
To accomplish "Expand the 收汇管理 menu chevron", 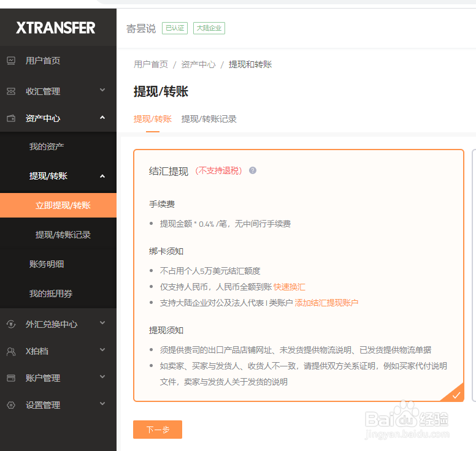I will [102, 90].
